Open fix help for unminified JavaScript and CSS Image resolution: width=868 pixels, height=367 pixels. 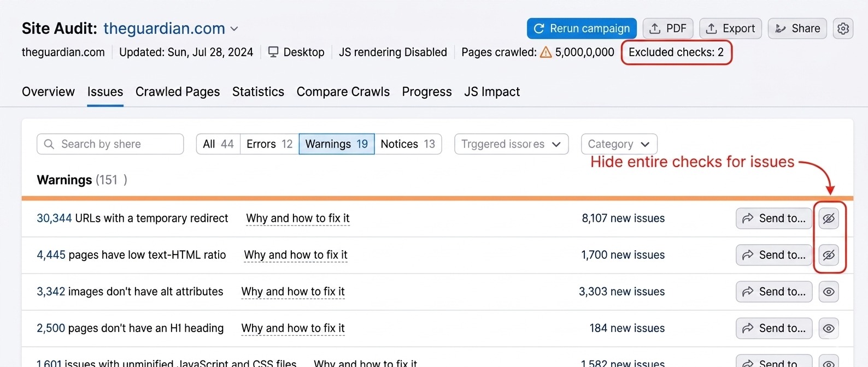tap(365, 363)
